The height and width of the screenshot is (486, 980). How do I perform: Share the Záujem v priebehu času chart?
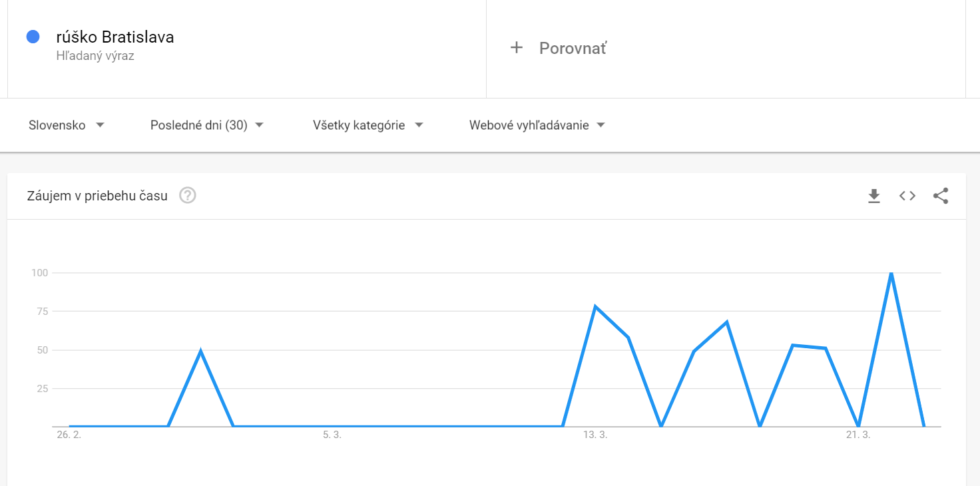tap(941, 196)
